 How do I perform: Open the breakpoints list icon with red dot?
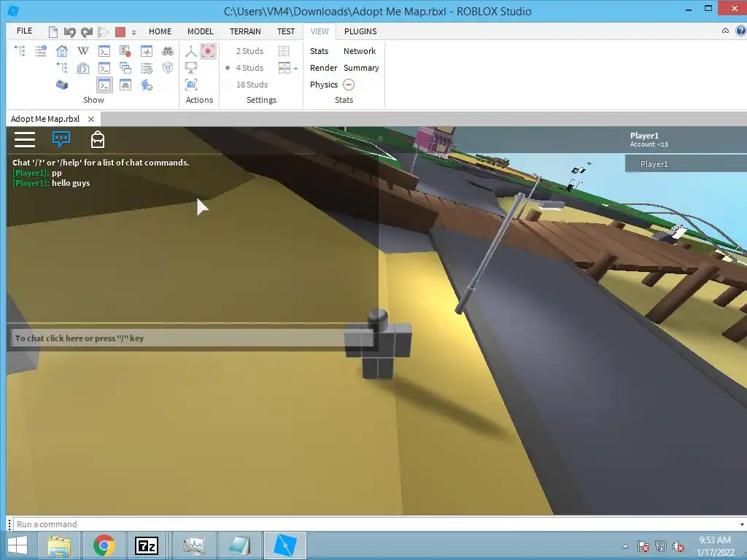click(125, 51)
